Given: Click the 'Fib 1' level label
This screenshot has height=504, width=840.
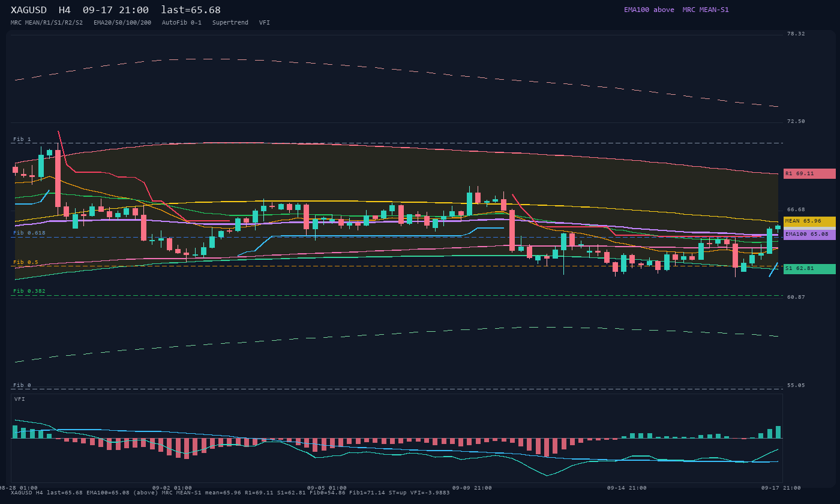Looking at the screenshot, I should [22, 139].
